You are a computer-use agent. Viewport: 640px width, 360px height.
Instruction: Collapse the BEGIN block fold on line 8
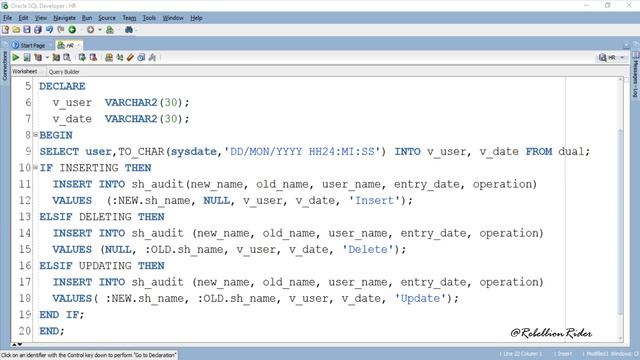point(36,134)
